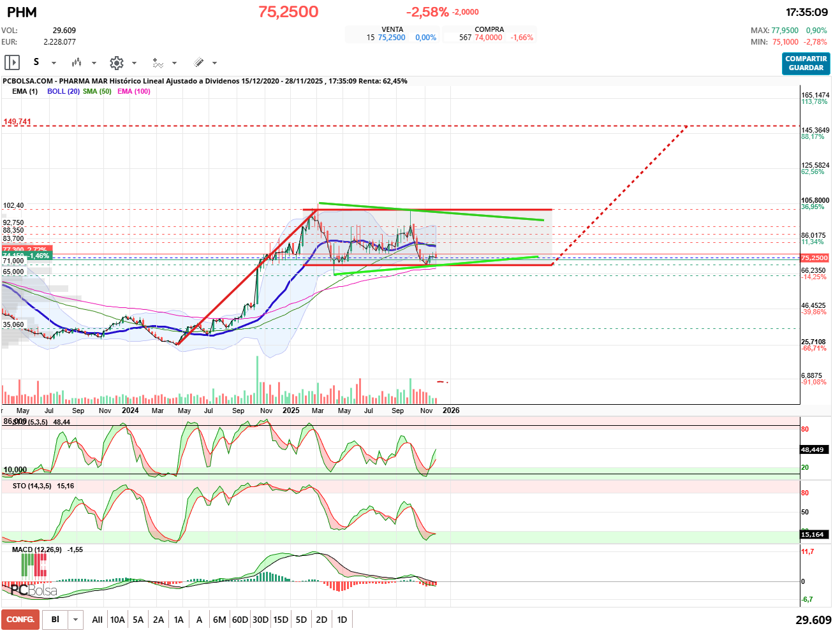Click the VENTA price 75,2500
This screenshot has height=633, width=840.
(x=392, y=38)
